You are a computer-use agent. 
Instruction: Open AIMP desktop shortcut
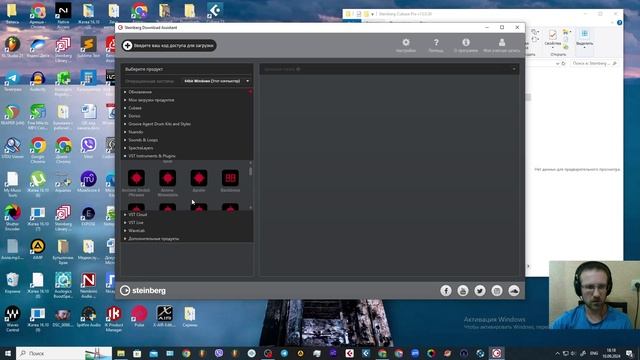(38, 249)
